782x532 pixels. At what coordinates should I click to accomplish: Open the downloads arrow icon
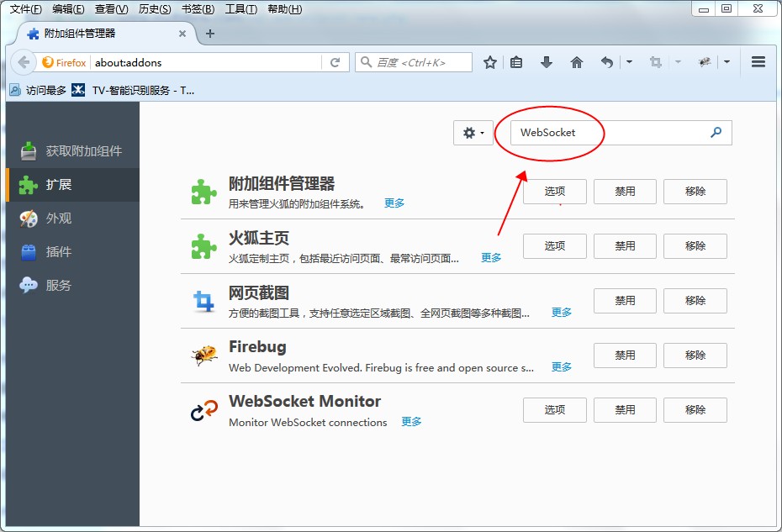(x=546, y=62)
